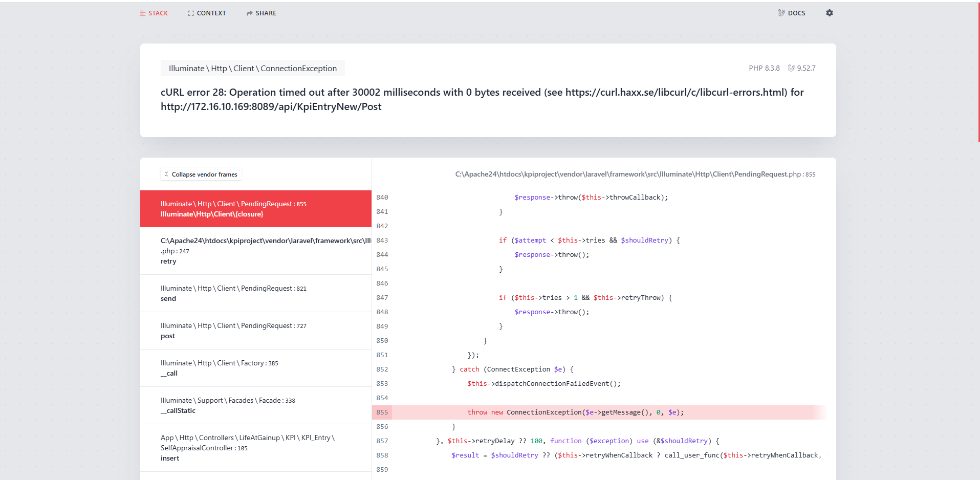
Task: Open the PendingRequest:727 post frame
Action: point(255,331)
